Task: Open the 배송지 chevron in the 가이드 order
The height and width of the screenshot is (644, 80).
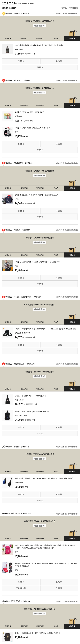Action: (77, 14)
